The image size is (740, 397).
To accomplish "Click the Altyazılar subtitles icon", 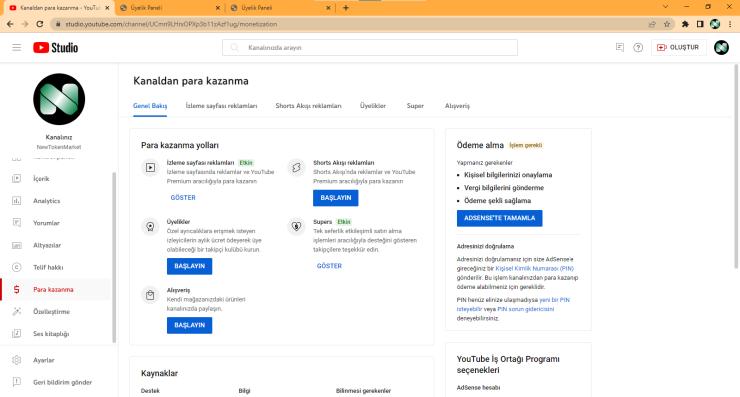I will click(x=17, y=245).
